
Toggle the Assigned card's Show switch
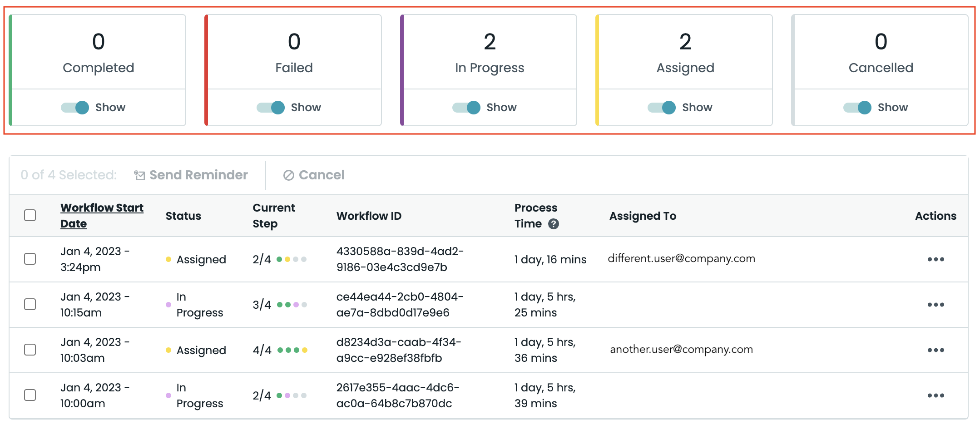click(x=661, y=108)
